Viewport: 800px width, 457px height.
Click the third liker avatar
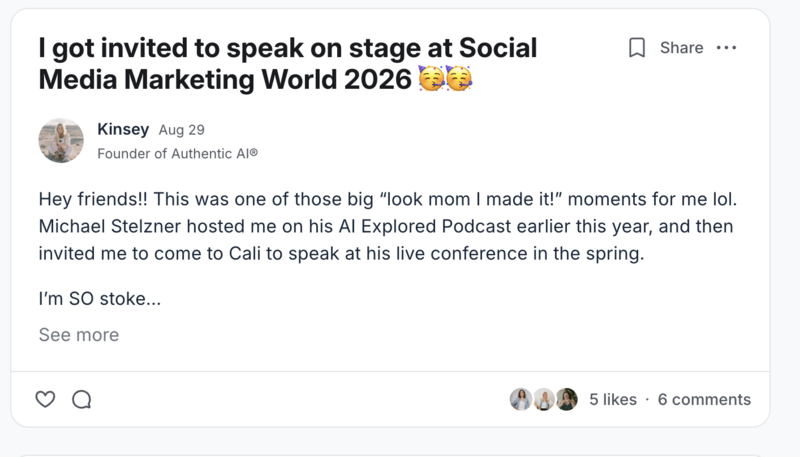pos(567,399)
